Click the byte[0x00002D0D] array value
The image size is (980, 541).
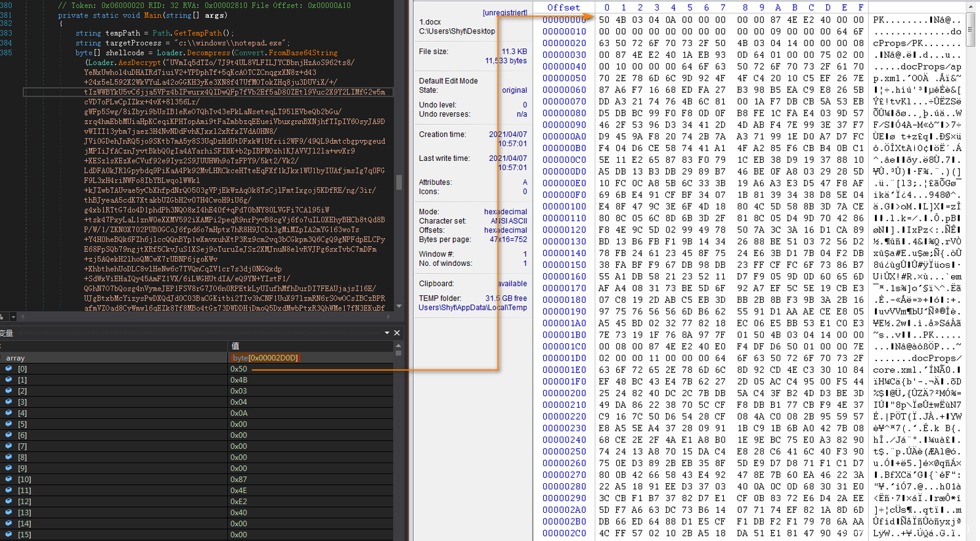pyautogui.click(x=266, y=358)
